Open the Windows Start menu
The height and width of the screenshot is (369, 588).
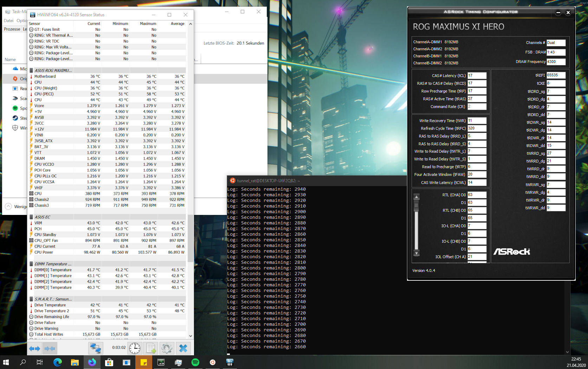coord(6,362)
